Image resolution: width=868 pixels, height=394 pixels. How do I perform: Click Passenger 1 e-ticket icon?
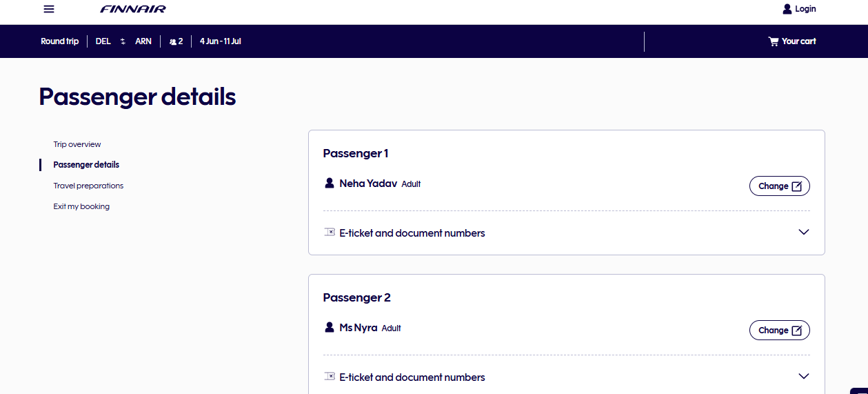point(330,233)
